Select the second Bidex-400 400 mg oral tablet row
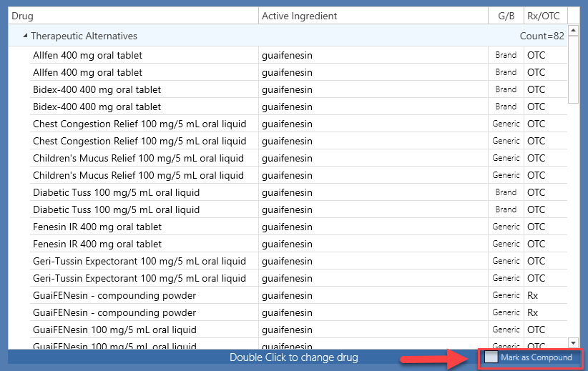This screenshot has height=371, width=588. pyautogui.click(x=298, y=107)
